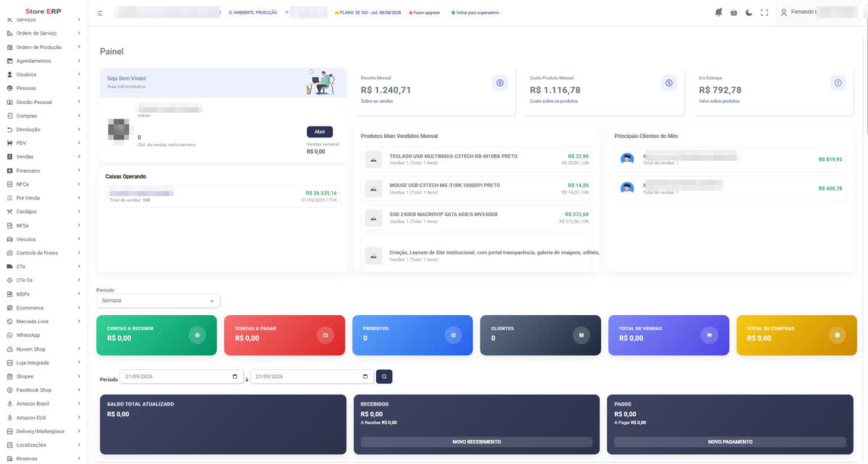This screenshot has width=868, height=464.
Task: Expand the Financeiro chevron
Action: (x=79, y=171)
